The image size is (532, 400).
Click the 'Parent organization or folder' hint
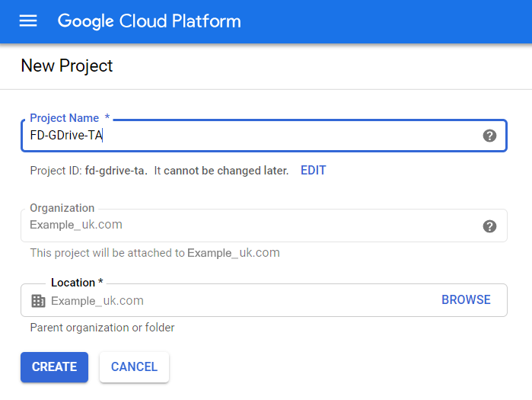102,328
